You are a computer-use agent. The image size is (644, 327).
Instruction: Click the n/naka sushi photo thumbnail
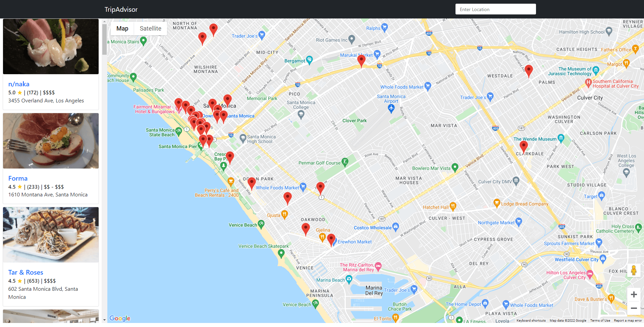coord(51,46)
